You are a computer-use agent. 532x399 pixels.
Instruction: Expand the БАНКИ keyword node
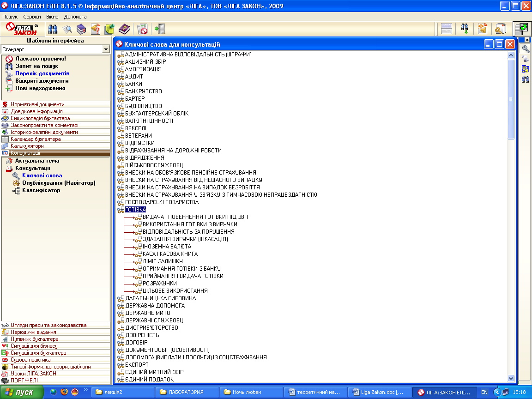pos(121,84)
